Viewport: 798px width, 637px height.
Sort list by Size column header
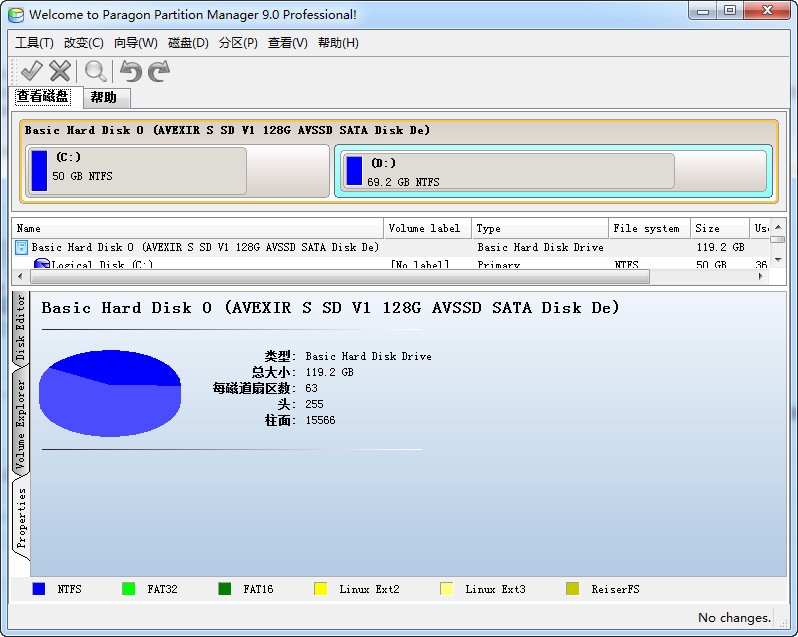720,228
